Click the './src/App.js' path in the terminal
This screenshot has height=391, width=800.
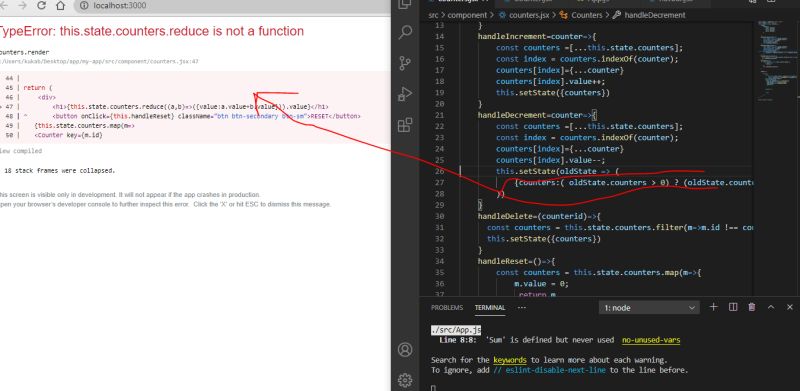pyautogui.click(x=456, y=330)
